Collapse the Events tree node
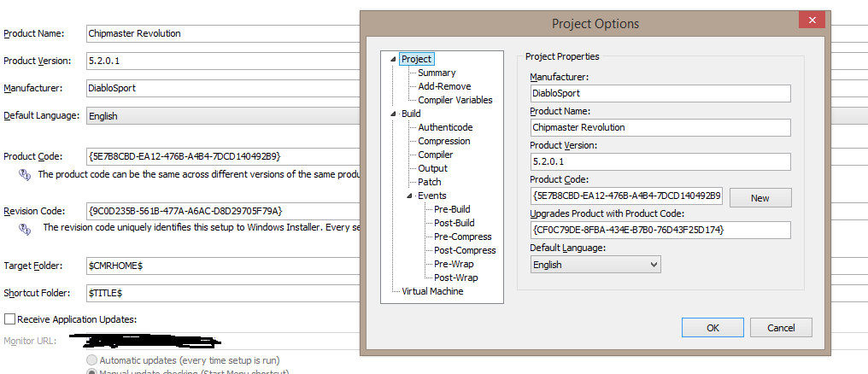 click(409, 196)
